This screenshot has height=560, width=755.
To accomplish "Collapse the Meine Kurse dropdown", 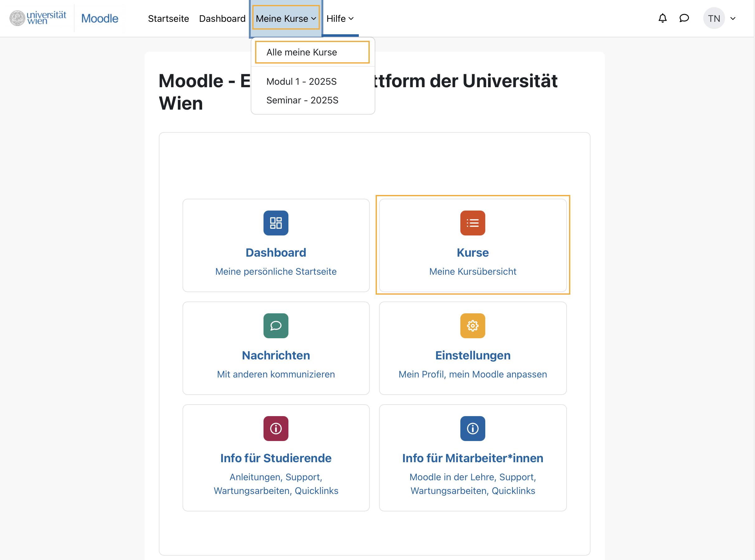I will pos(286,18).
